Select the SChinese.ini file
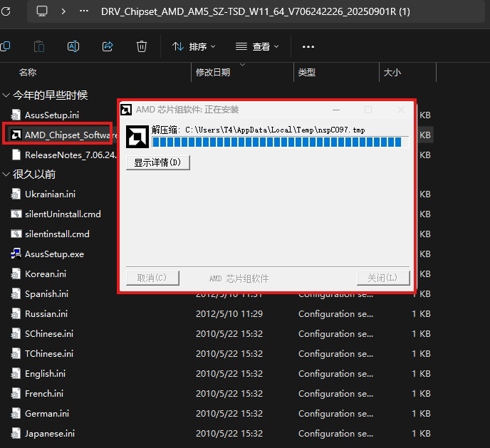The width and height of the screenshot is (490, 448). click(49, 333)
